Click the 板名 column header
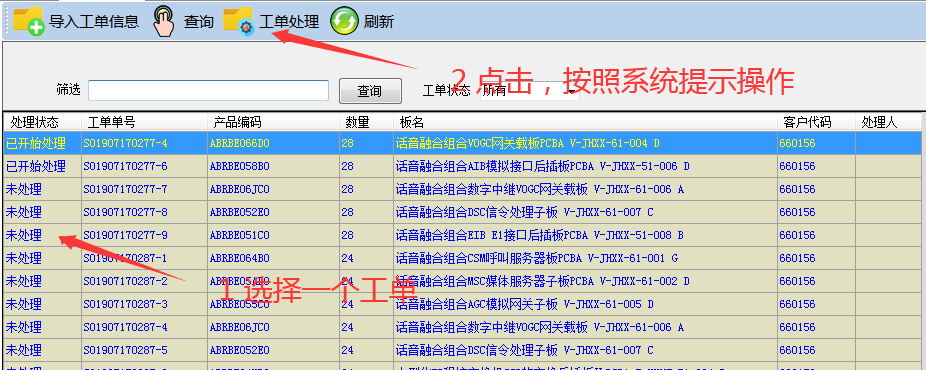Viewport: 926px width, 370px height. [585, 122]
